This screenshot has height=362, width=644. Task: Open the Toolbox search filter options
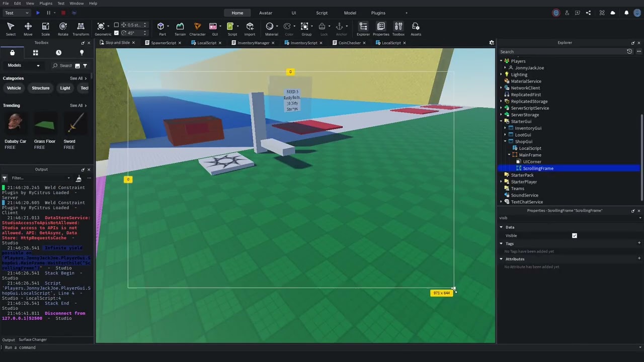point(85,65)
